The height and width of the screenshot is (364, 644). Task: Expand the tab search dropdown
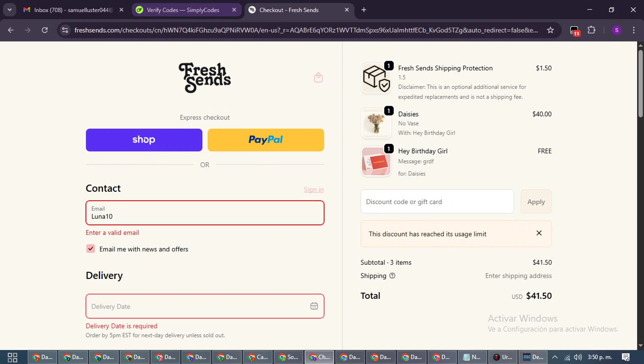(x=9, y=10)
